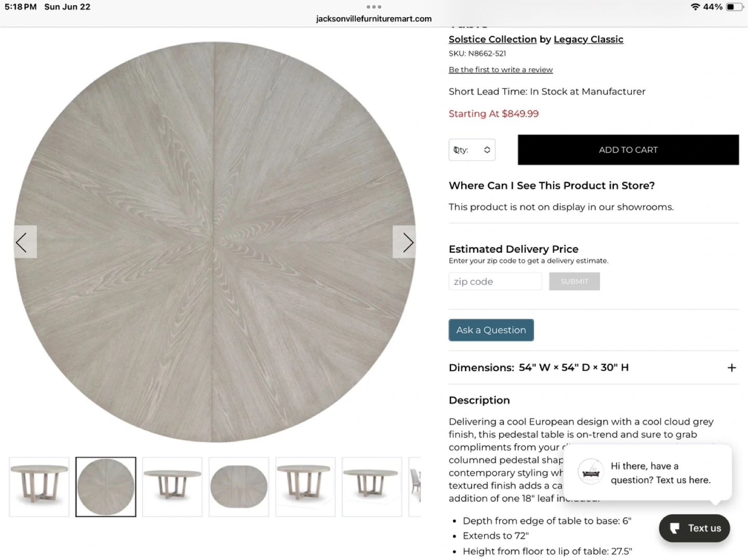Click Be the first to write a review
The image size is (748, 560).
[x=501, y=70]
